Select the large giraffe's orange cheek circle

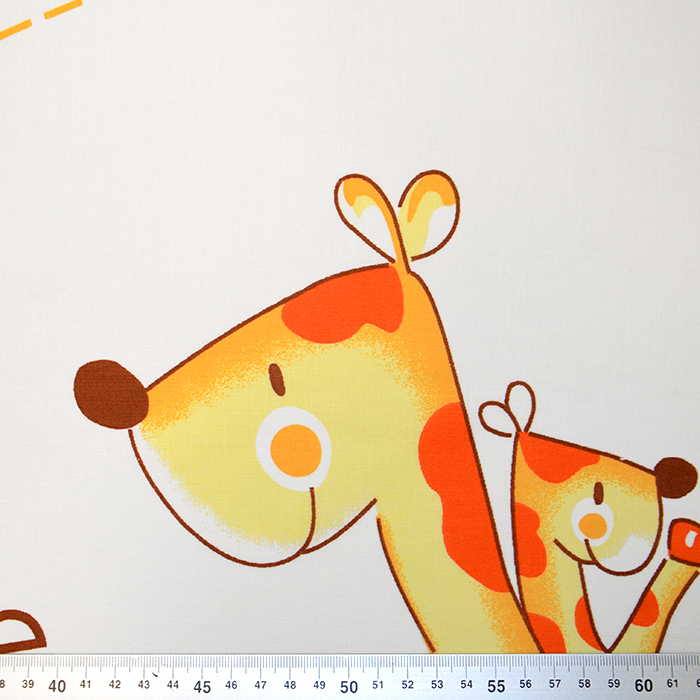(x=297, y=450)
